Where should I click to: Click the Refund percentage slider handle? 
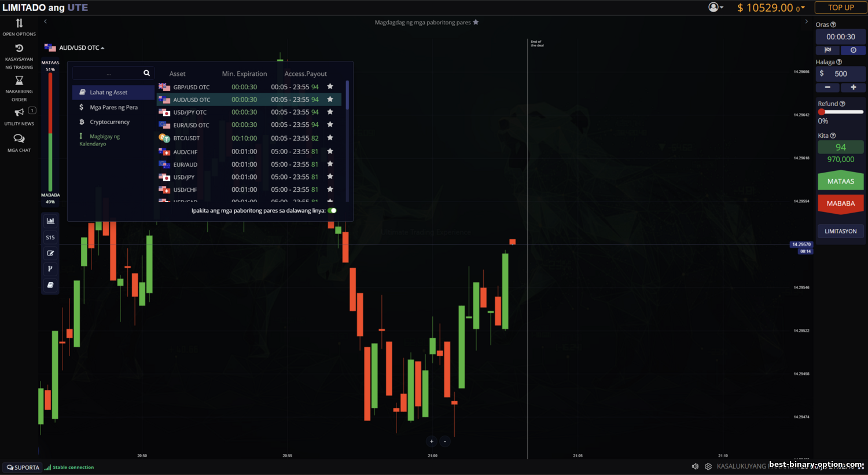click(x=821, y=112)
